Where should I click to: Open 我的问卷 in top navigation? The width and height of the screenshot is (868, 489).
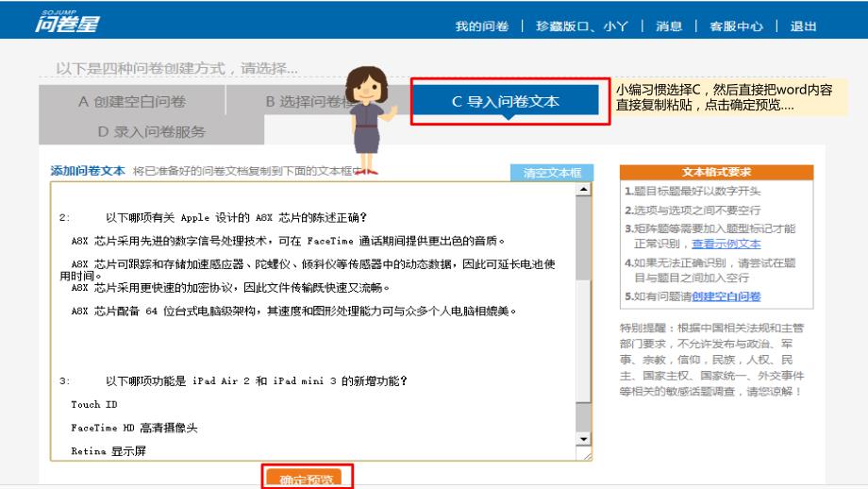click(x=481, y=26)
